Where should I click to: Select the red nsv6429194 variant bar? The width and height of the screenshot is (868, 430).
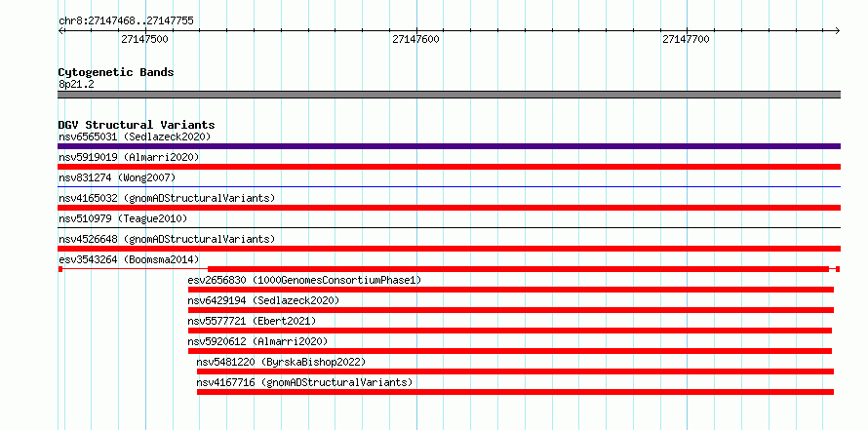(511, 310)
